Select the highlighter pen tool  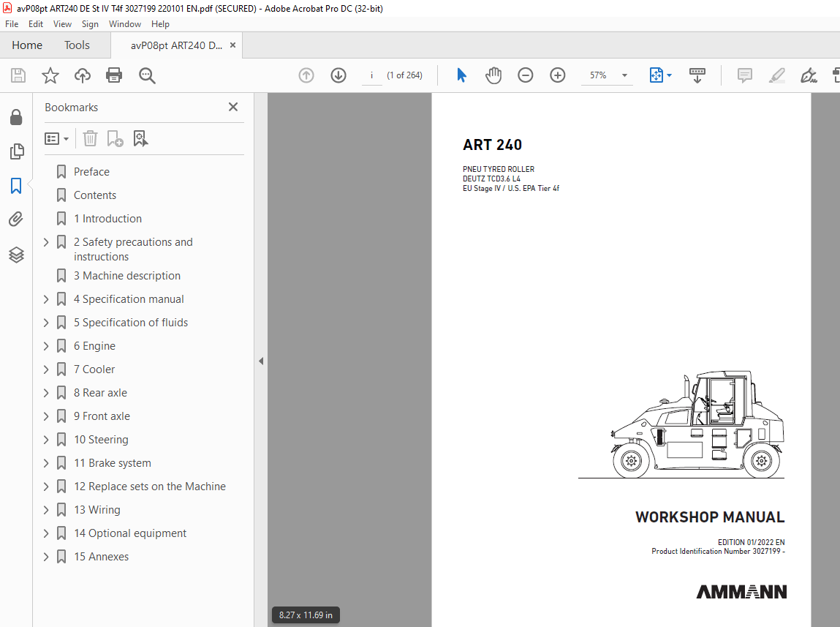(777, 75)
